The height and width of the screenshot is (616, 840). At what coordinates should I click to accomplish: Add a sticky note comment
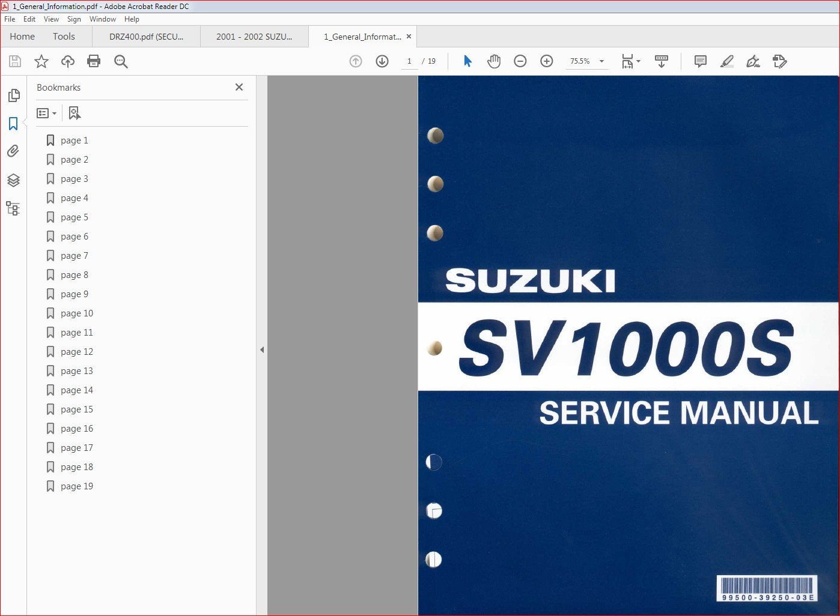[x=700, y=61]
